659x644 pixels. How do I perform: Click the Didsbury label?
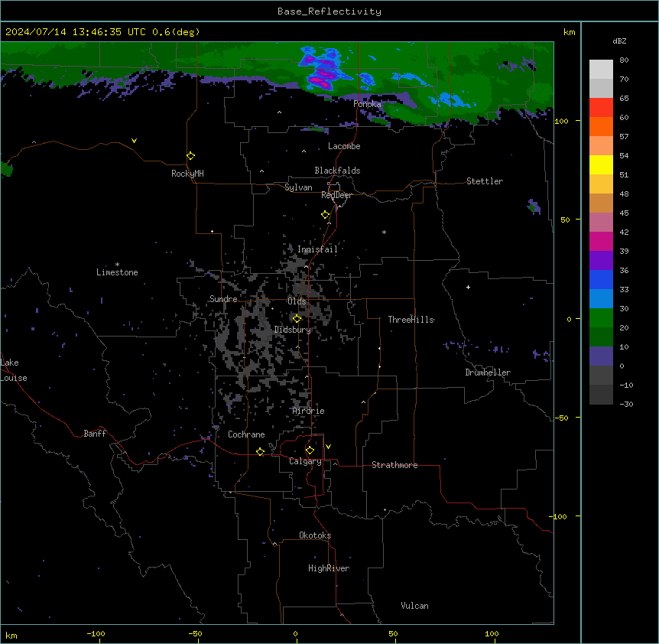click(293, 330)
